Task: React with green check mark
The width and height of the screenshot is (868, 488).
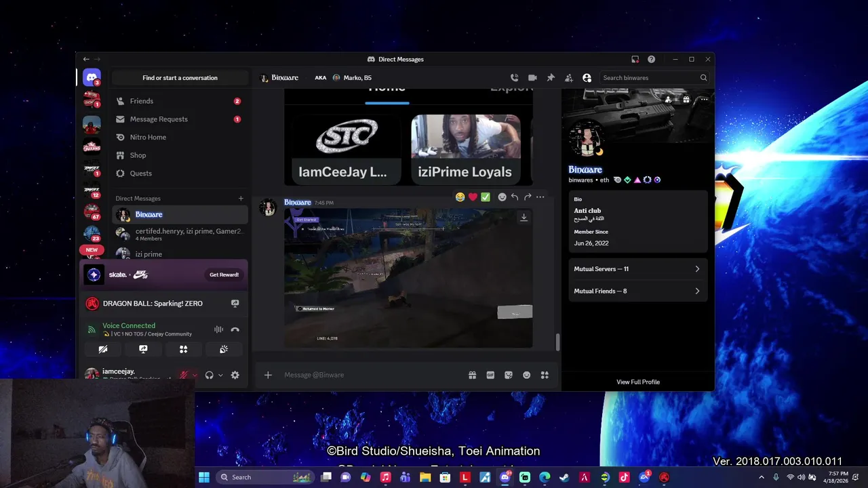Action: [486, 197]
